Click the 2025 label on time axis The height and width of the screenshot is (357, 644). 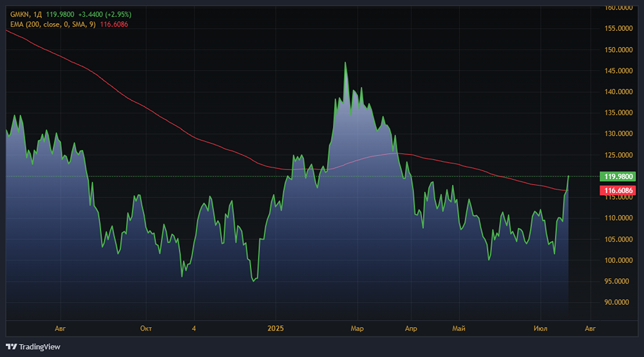(276, 328)
